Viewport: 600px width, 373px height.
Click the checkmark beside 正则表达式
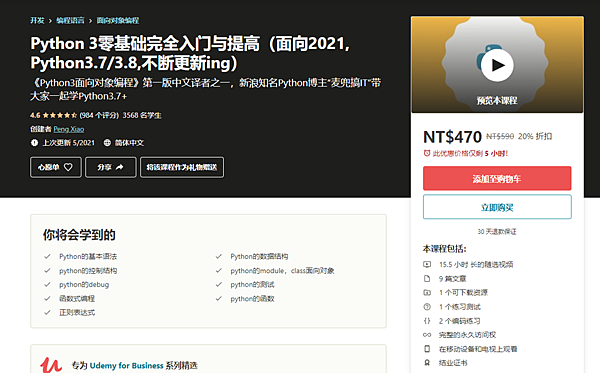(x=47, y=313)
